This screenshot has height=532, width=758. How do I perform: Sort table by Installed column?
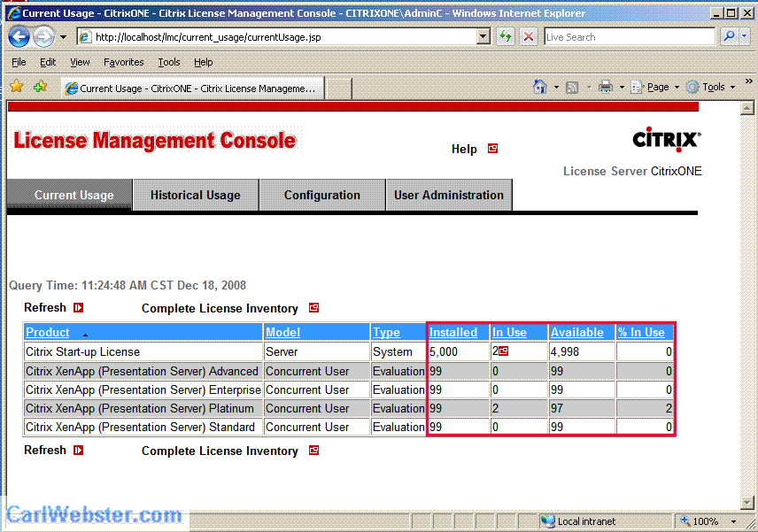(453, 333)
